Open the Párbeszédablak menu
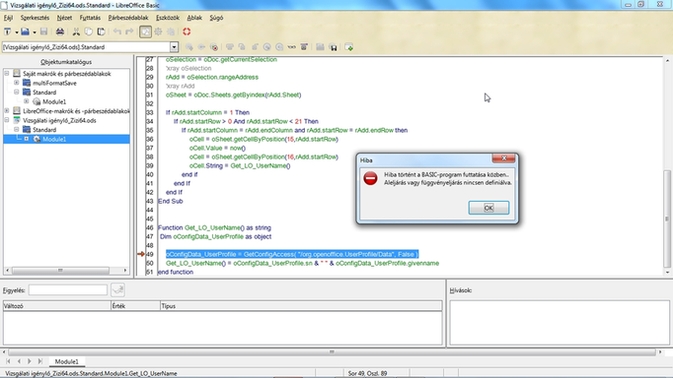Image resolution: width=673 pixels, height=378 pixels. coord(128,18)
